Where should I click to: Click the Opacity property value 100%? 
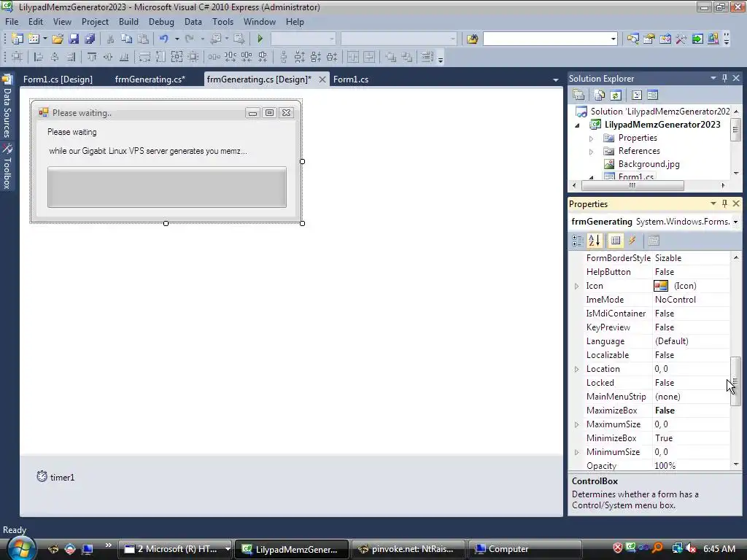pyautogui.click(x=692, y=466)
